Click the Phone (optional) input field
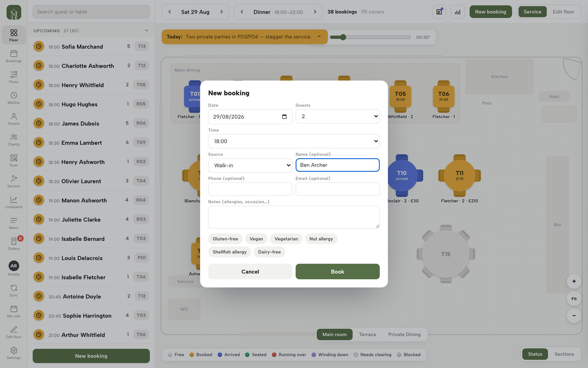Image resolution: width=588 pixels, height=368 pixels. 250,189
